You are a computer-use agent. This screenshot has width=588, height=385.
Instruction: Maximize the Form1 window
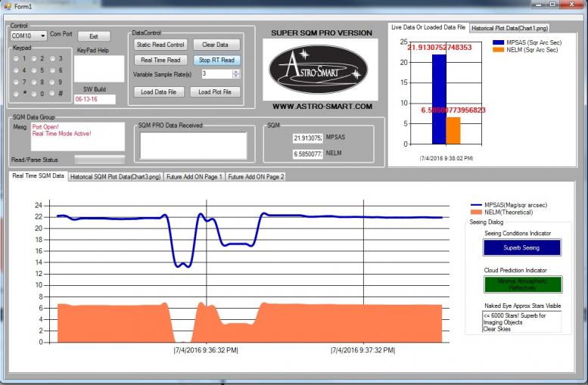click(552, 5)
